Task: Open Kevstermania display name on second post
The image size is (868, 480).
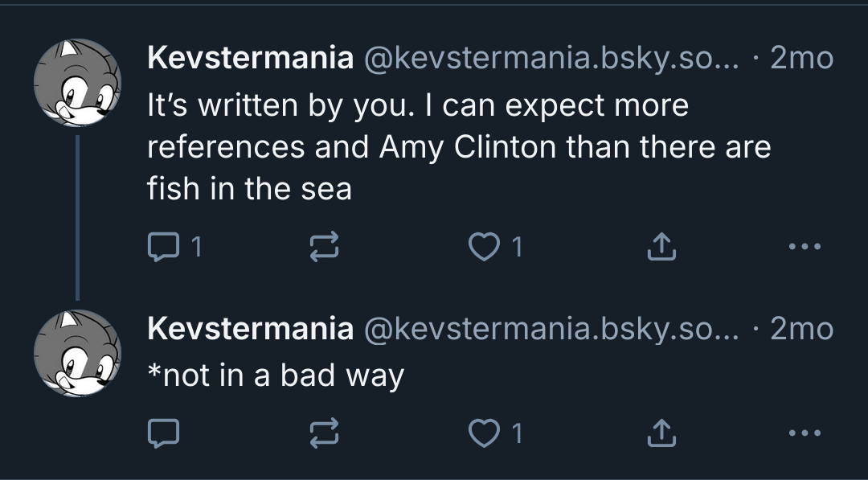Action: [x=250, y=329]
